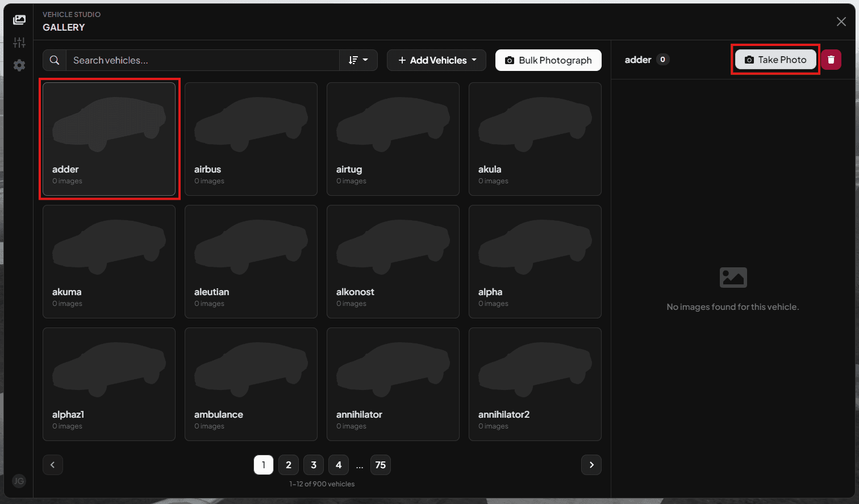This screenshot has height=504, width=859.
Task: Click Take Photo for adder
Action: pyautogui.click(x=775, y=60)
